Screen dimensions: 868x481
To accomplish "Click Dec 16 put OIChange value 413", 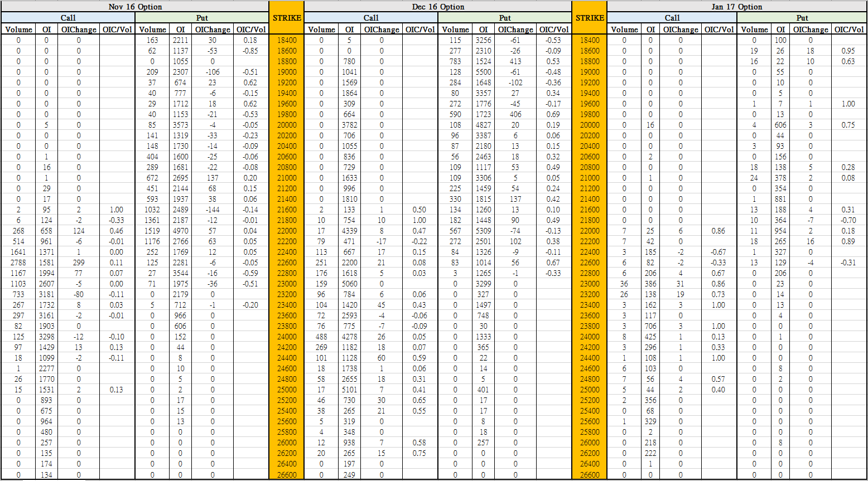I will (515, 61).
